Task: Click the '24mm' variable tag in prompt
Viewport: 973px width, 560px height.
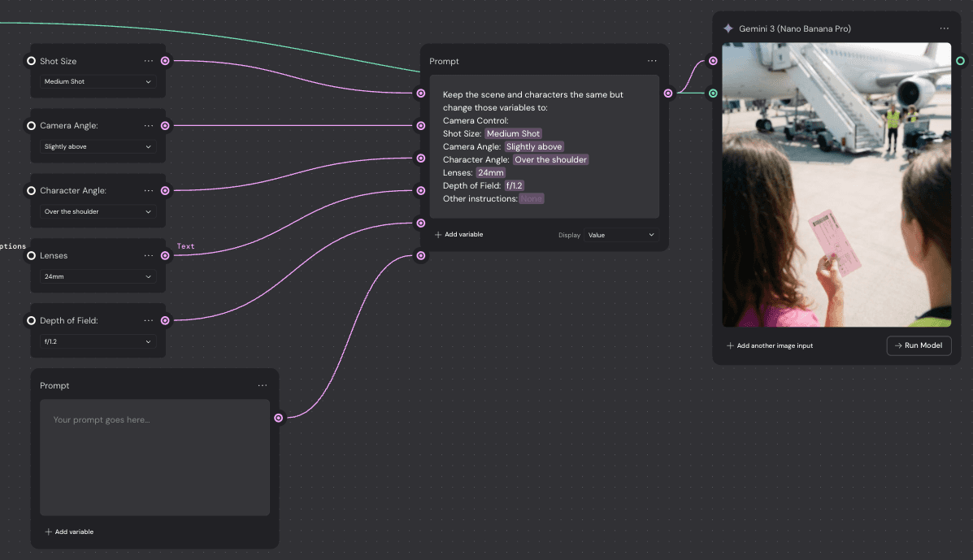Action: [490, 172]
